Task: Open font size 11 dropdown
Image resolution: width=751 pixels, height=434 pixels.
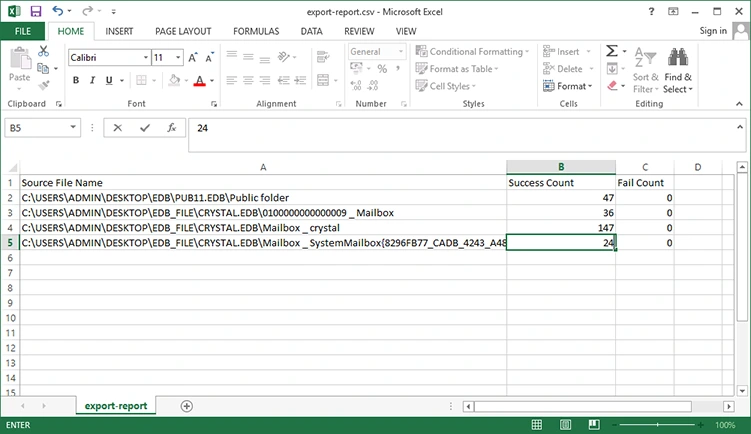Action: pos(178,57)
